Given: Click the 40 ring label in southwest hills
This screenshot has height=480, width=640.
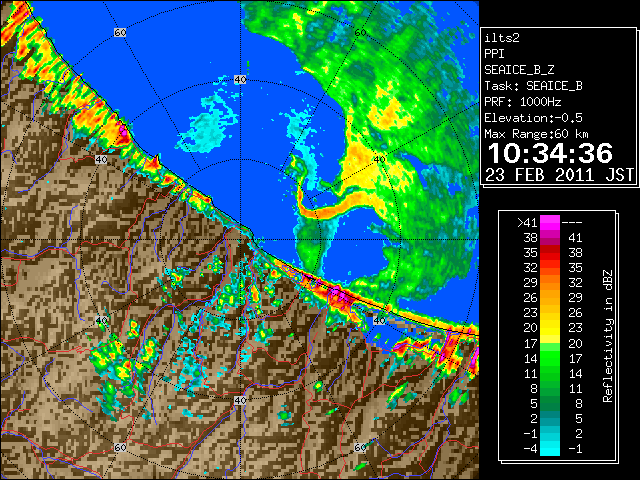Looking at the screenshot, I should 101,320.
